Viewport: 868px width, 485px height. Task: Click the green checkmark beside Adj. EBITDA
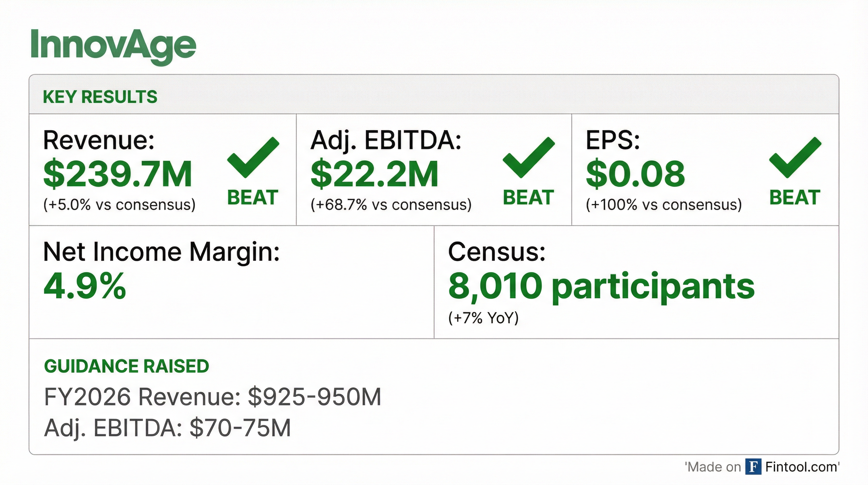pyautogui.click(x=528, y=158)
